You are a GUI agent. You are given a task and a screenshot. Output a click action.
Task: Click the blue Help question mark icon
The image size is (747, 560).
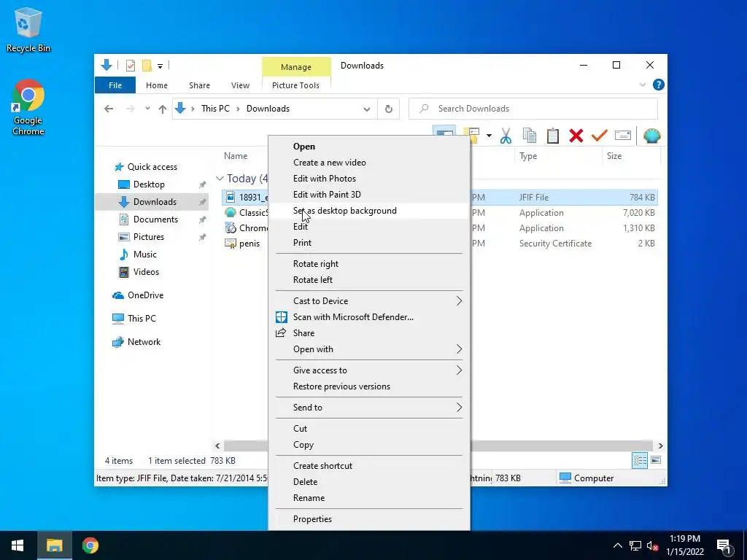[659, 85]
